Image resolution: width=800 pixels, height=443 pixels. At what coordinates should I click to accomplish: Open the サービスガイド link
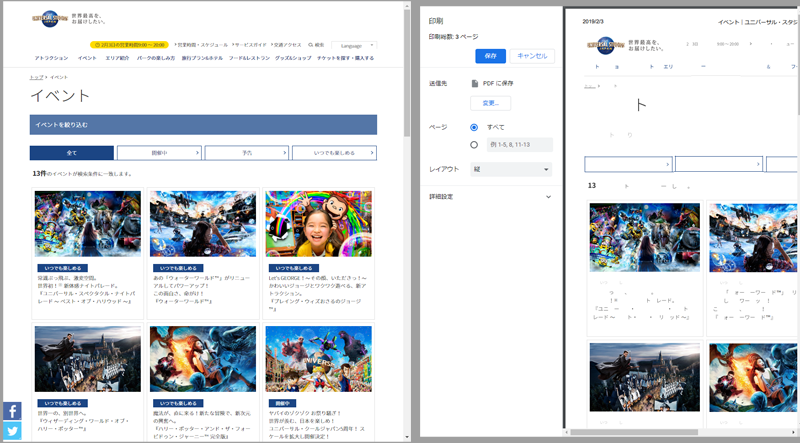pos(249,45)
